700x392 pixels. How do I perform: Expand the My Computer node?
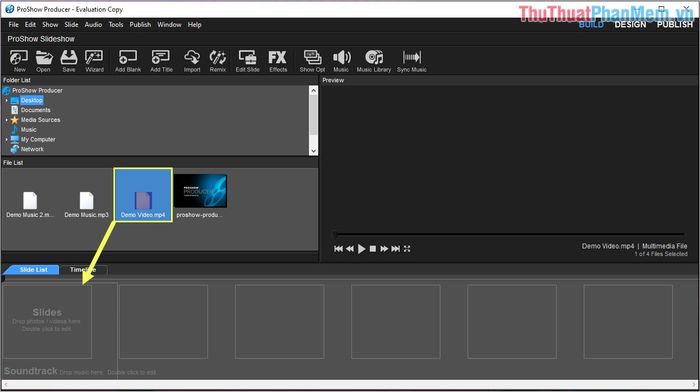[6, 140]
